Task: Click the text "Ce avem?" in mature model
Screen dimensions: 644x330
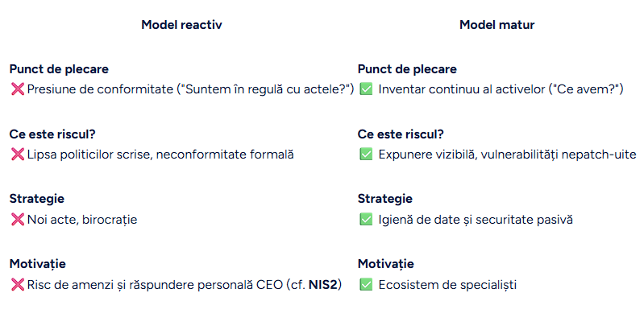Action: (x=588, y=90)
